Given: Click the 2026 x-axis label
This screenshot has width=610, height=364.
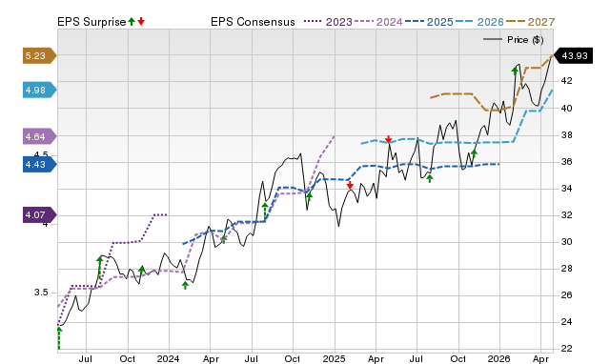Looking at the screenshot, I should point(499,358).
